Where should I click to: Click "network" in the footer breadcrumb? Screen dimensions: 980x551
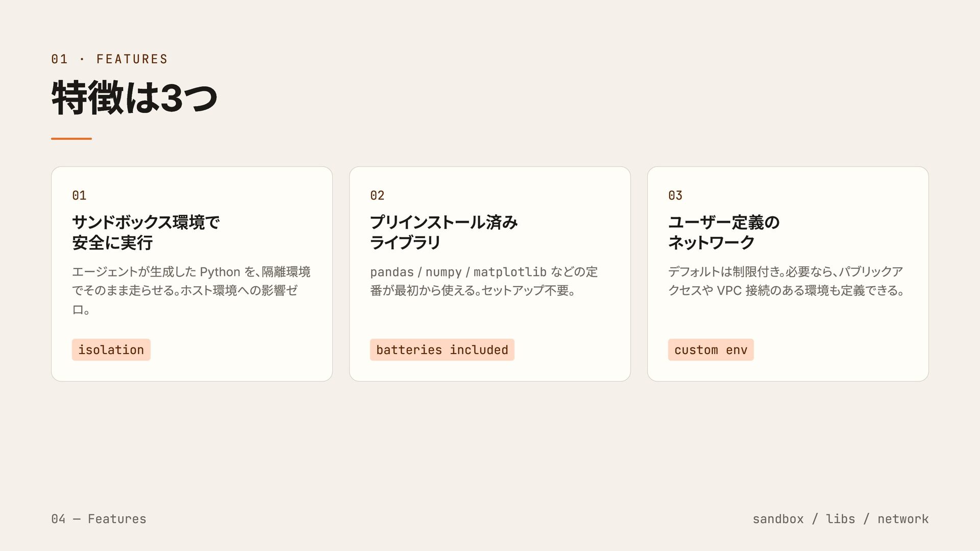click(x=903, y=519)
